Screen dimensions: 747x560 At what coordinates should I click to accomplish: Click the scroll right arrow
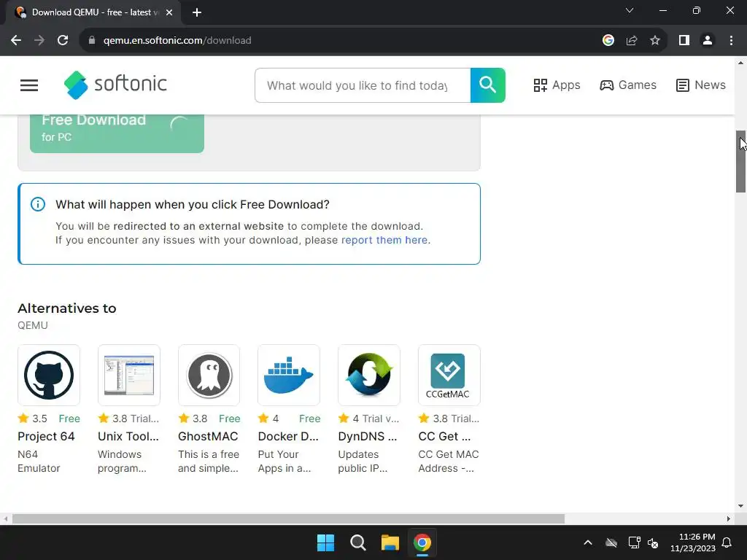pyautogui.click(x=729, y=518)
